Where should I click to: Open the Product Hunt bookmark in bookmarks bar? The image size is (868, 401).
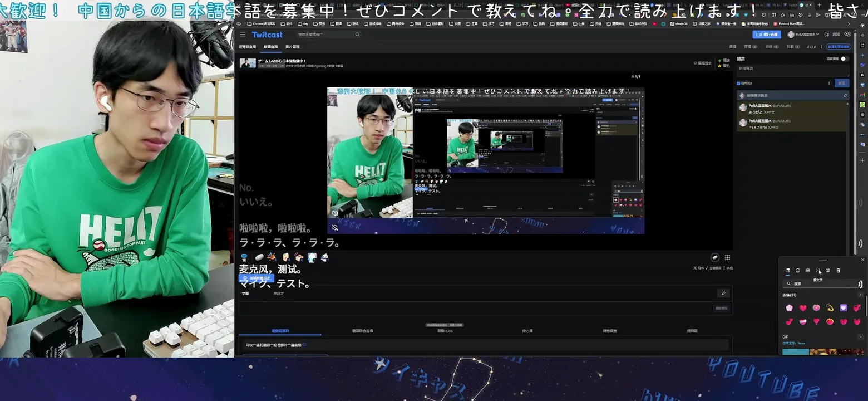(789, 24)
